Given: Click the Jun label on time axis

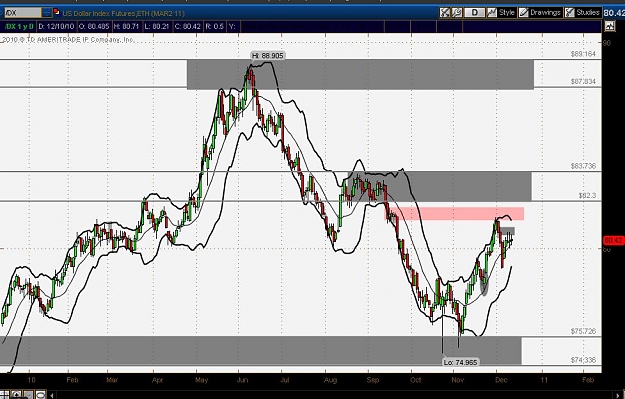Looking at the screenshot, I should coord(242,380).
